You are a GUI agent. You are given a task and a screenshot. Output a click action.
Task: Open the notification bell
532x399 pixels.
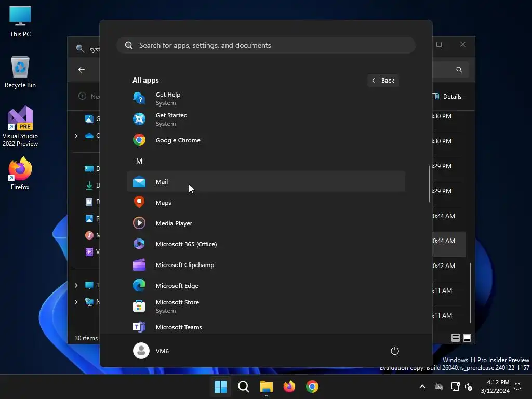point(517,387)
